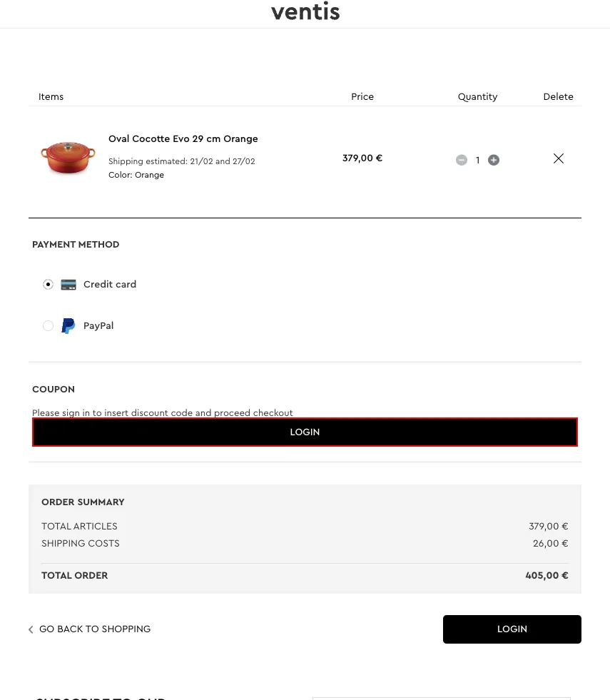
Task: Click the back chevron beside GO BACK TO SHOPPING
Action: coord(31,629)
